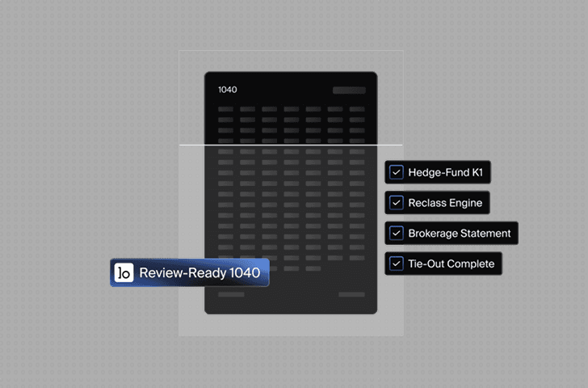Image resolution: width=588 pixels, height=388 pixels.
Task: Select the Reclass Engine label text
Action: [445, 203]
